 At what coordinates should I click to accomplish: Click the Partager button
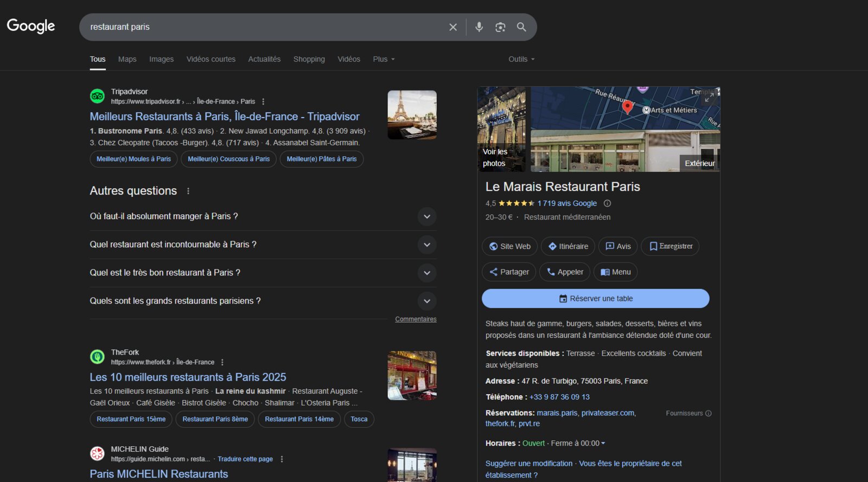click(x=509, y=272)
